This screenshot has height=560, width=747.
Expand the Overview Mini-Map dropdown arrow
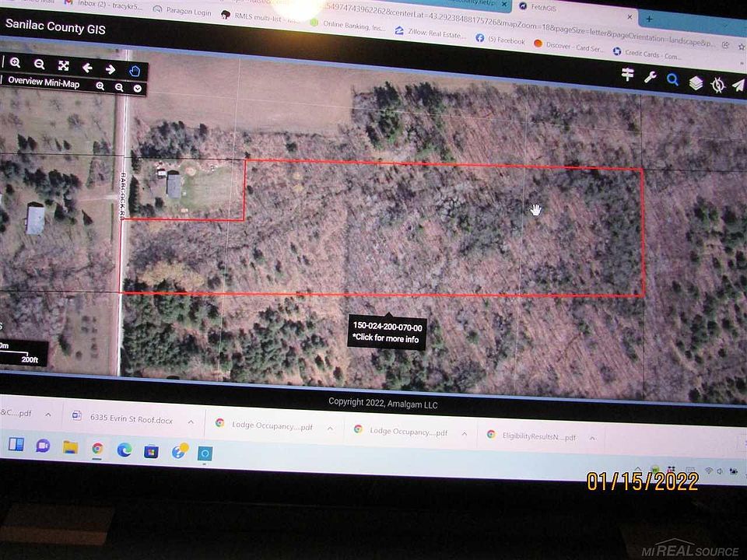138,89
